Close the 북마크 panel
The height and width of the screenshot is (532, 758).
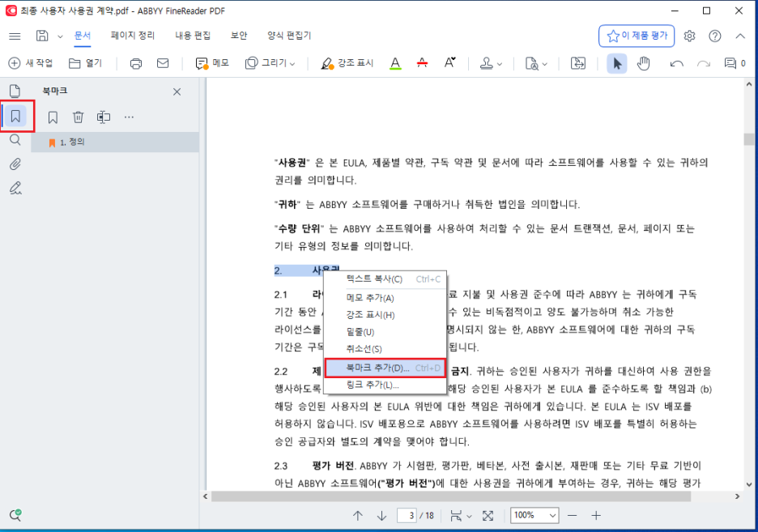coord(177,92)
